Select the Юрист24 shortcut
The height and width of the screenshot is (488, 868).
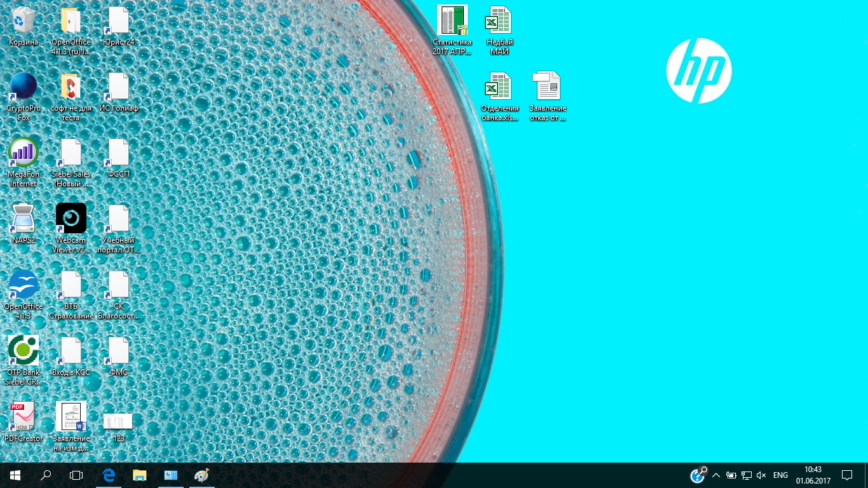119,21
